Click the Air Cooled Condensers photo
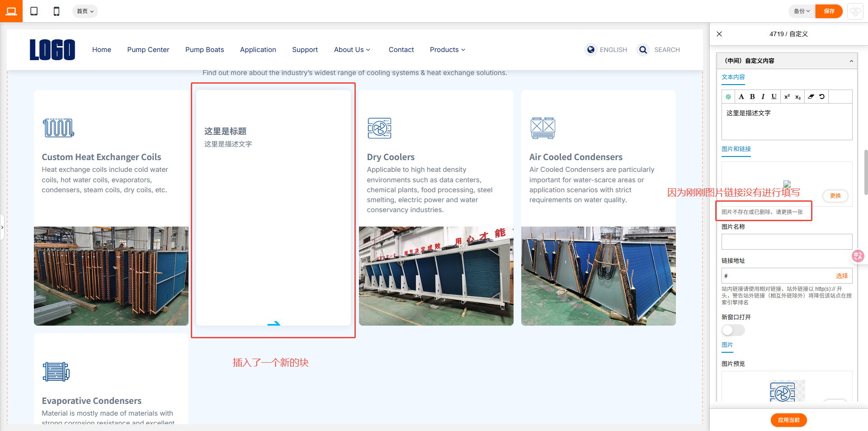Image resolution: width=868 pixels, height=431 pixels. point(599,276)
